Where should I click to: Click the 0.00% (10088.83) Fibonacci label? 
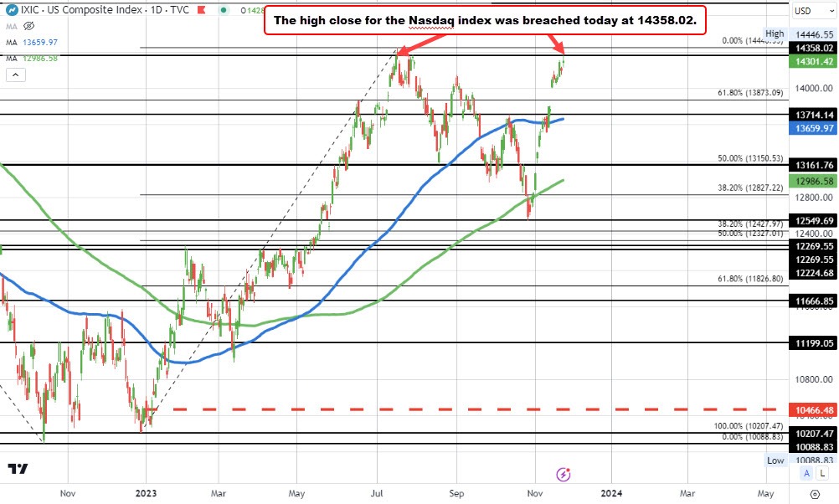pos(752,437)
